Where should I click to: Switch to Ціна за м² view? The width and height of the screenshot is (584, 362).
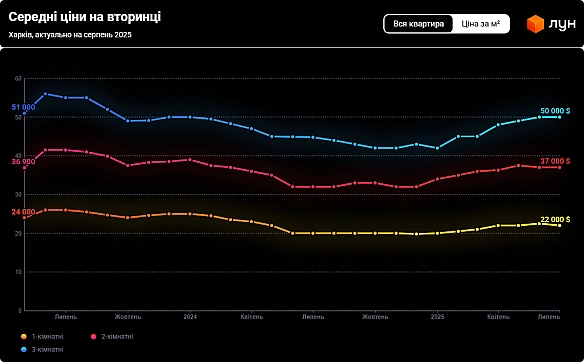pyautogui.click(x=480, y=24)
